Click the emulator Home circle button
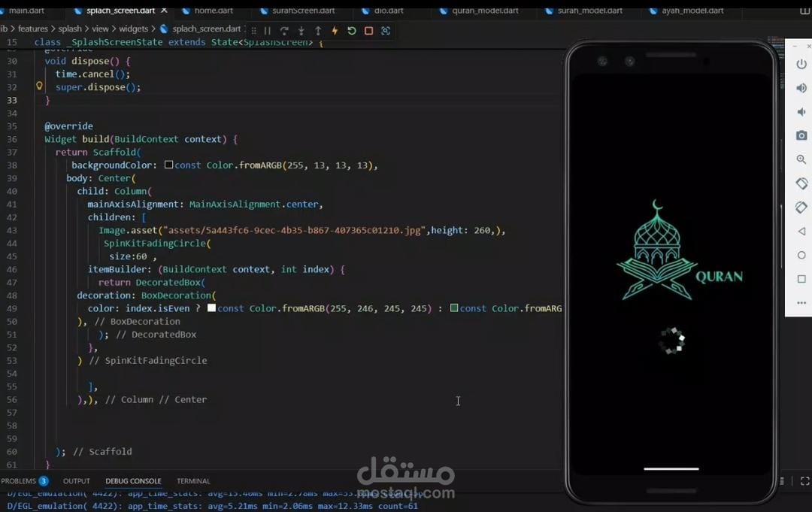The image size is (812, 512). coord(801,255)
